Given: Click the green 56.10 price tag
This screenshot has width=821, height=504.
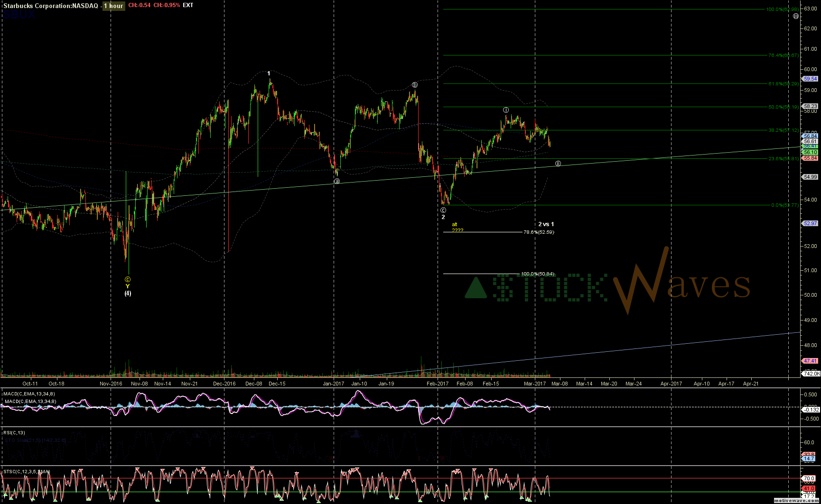Looking at the screenshot, I should coord(810,152).
